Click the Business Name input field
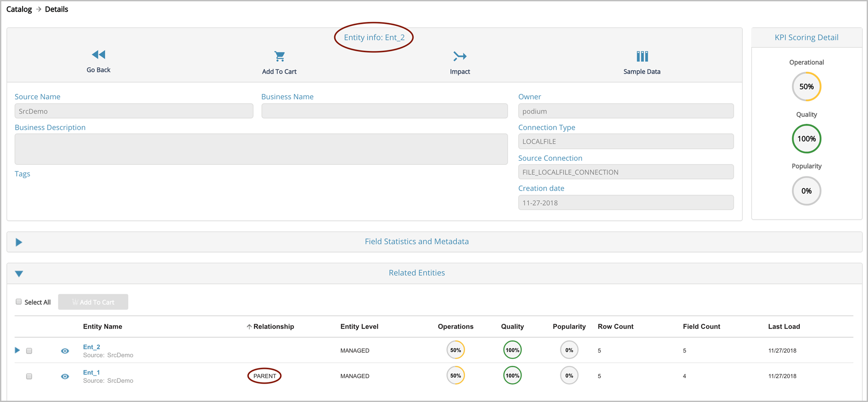The height and width of the screenshot is (402, 868). click(384, 111)
